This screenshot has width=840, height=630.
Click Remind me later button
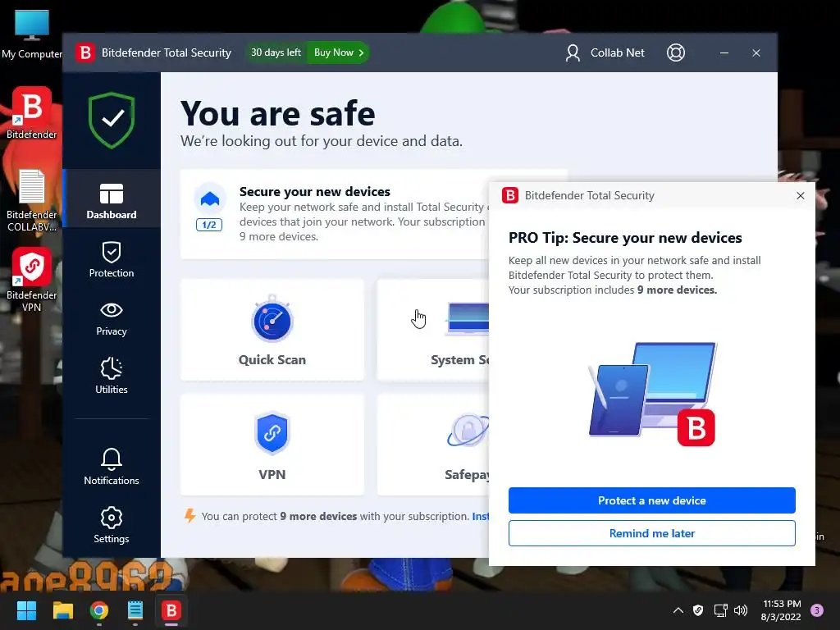[x=651, y=533]
